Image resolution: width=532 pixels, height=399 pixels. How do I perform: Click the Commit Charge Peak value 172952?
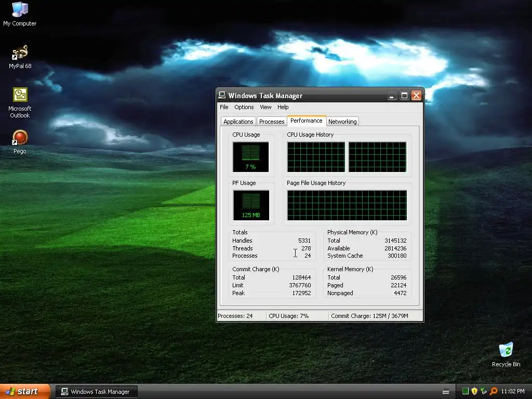point(301,293)
